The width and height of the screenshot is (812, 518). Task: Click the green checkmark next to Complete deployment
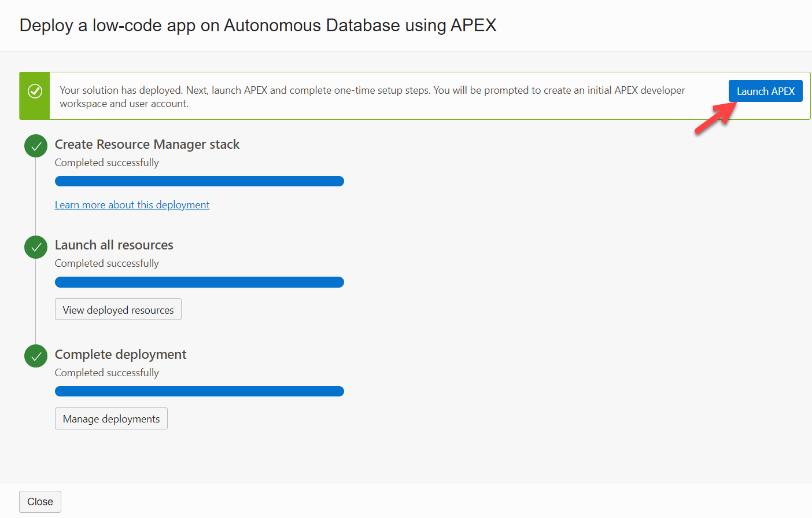36,356
